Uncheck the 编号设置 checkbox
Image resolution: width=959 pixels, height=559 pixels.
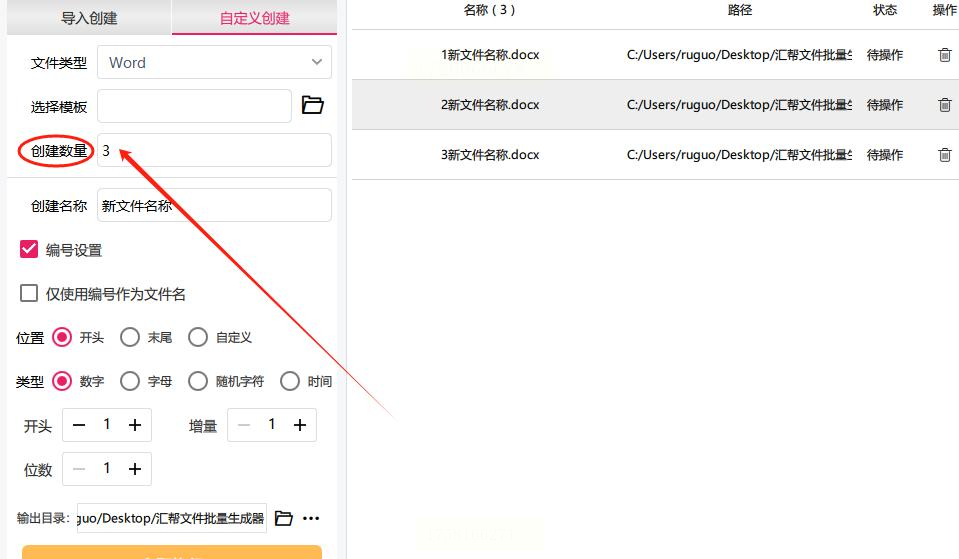click(29, 249)
